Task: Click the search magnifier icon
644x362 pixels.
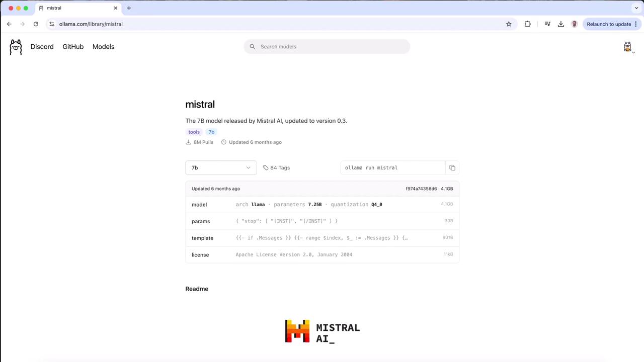Action: (253, 47)
